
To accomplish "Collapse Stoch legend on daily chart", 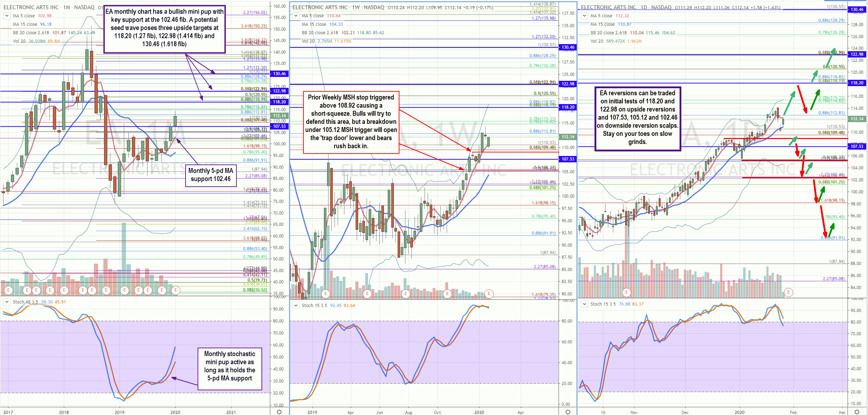I will (x=584, y=304).
